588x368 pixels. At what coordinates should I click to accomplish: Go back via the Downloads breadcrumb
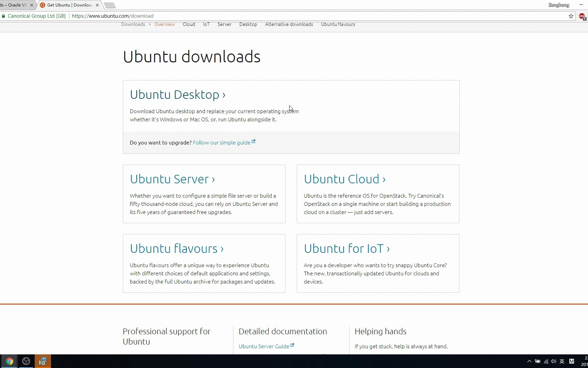click(133, 24)
